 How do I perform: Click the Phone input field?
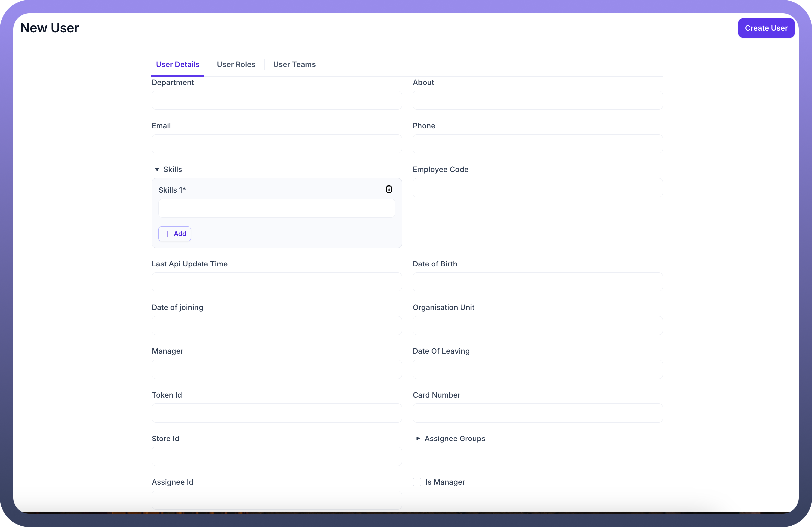537,144
